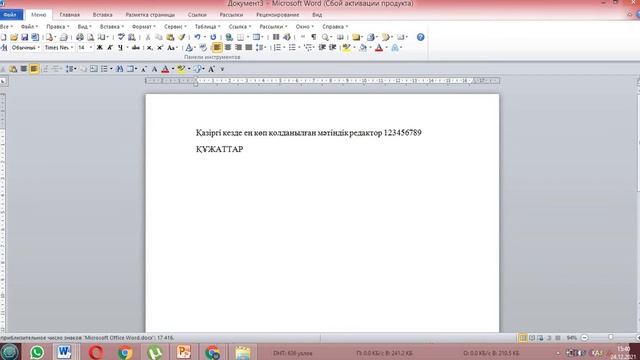Open PowerPoint from the taskbar

(x=184, y=352)
